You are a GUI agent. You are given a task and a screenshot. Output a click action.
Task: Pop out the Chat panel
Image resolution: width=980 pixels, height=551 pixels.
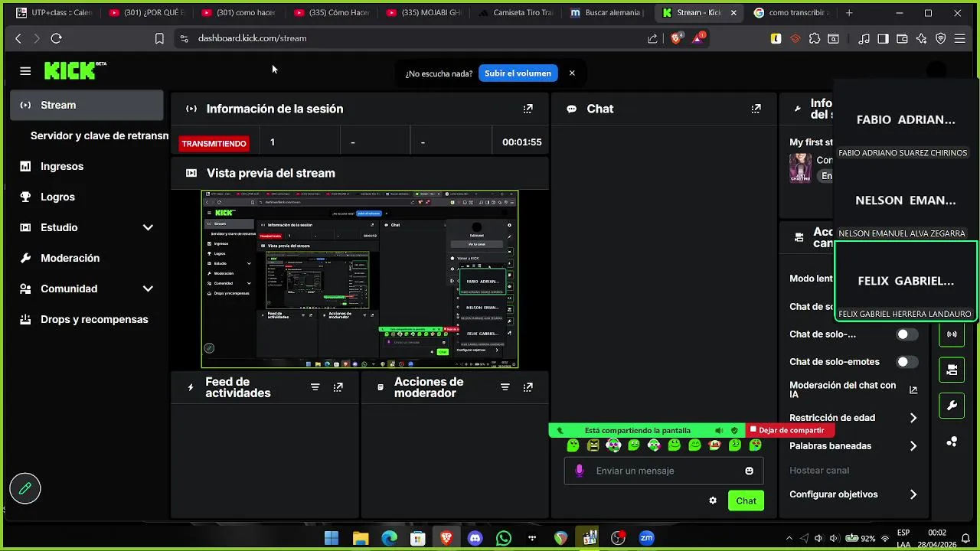[x=756, y=109]
